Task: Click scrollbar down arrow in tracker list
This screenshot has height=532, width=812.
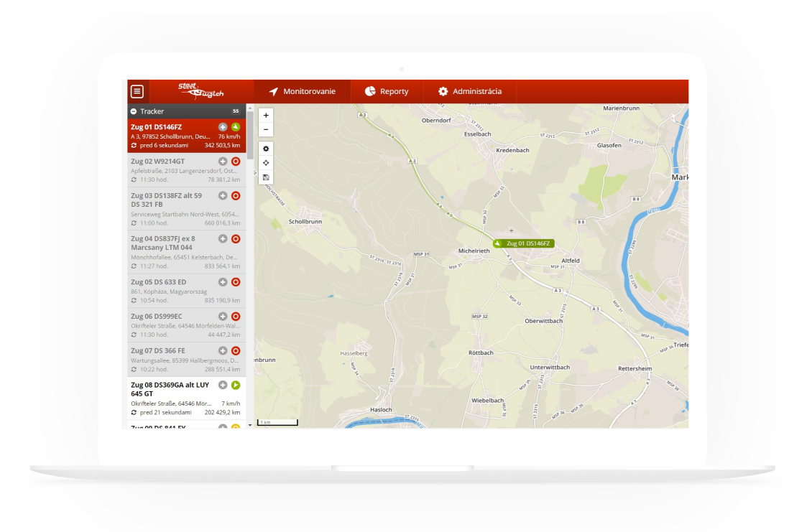Action: (x=250, y=426)
